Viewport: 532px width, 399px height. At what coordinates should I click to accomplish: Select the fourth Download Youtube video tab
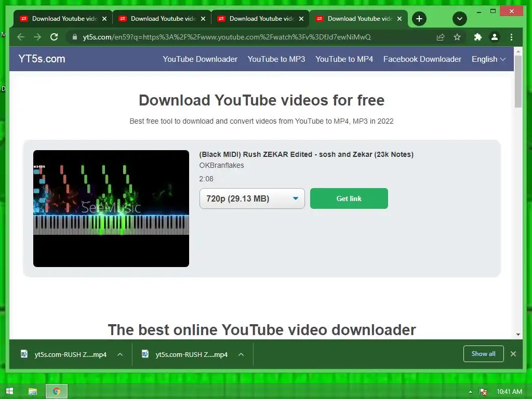pyautogui.click(x=358, y=19)
